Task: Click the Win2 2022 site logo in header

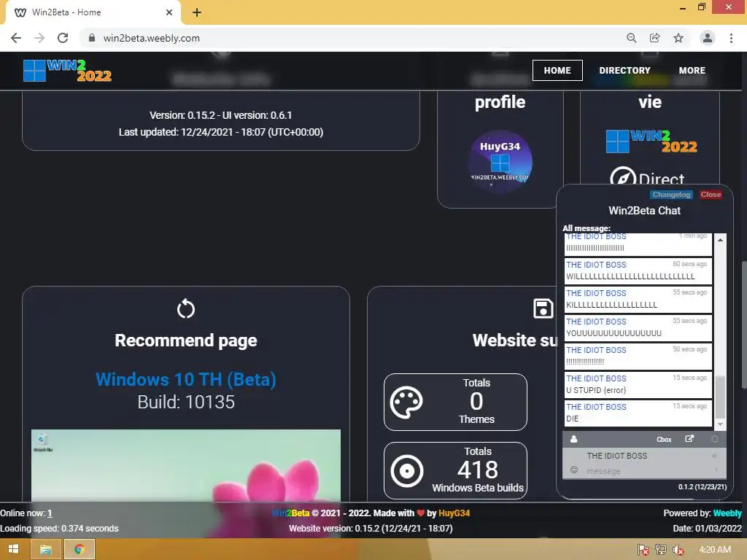Action: [x=67, y=71]
